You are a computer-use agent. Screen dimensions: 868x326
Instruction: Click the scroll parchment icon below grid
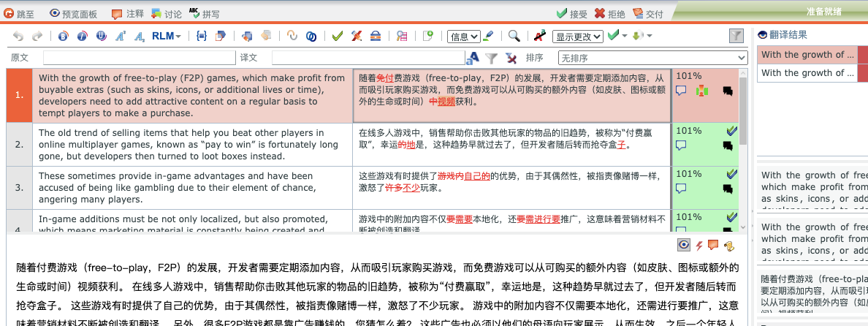click(728, 245)
